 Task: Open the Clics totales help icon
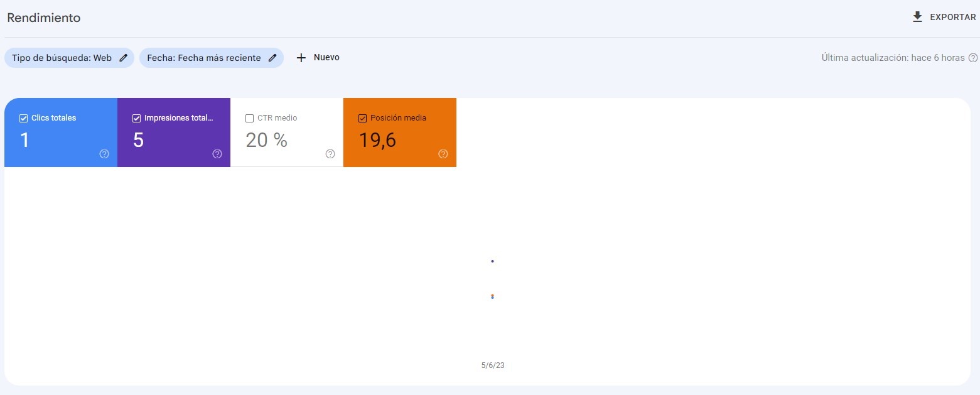pos(104,153)
